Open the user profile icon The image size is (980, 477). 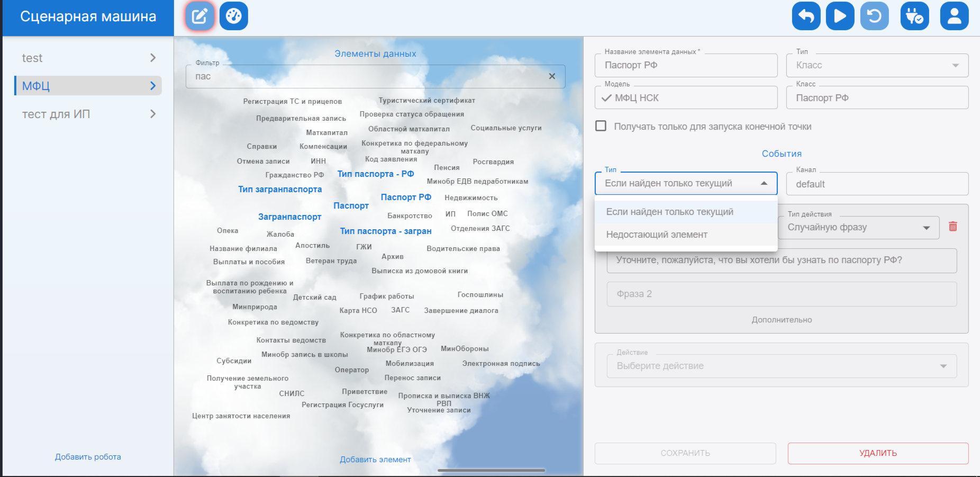954,16
